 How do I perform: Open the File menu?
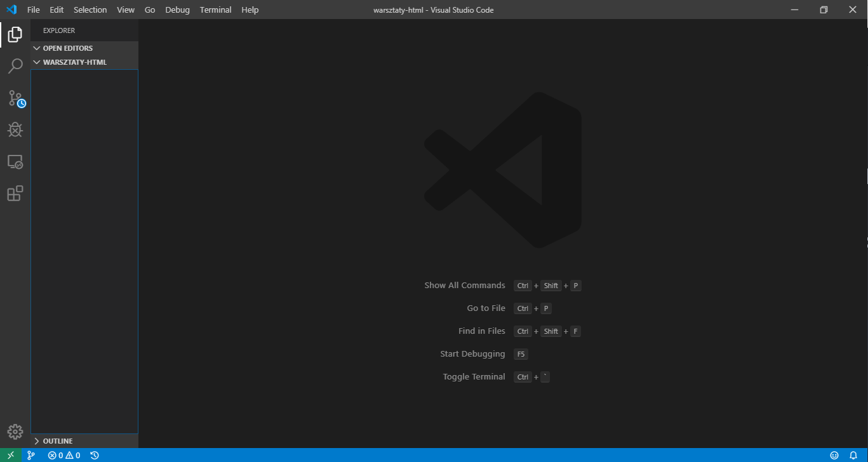[x=34, y=10]
